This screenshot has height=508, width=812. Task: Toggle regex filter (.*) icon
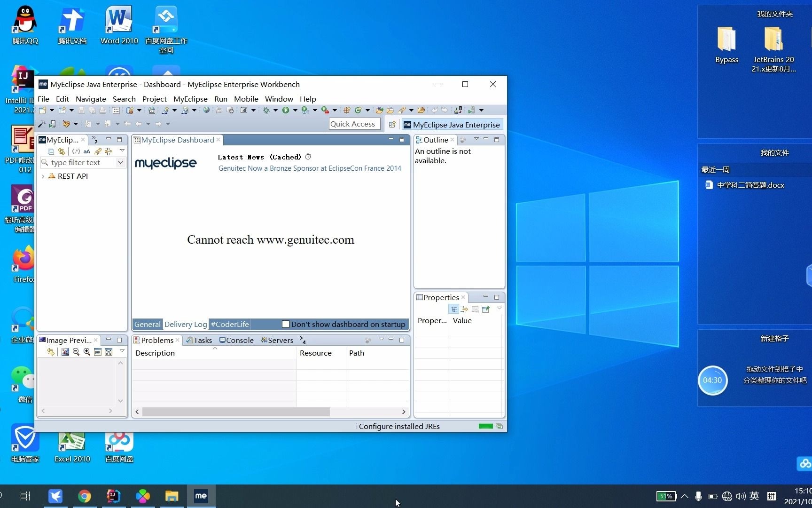point(76,151)
